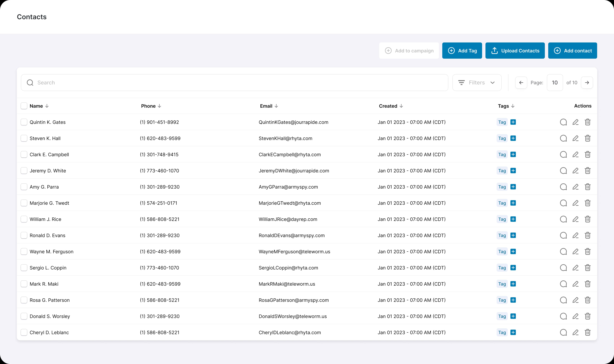614x364 pixels.
Task: Tick the Ronald D. Evans checkbox
Action: (x=24, y=235)
